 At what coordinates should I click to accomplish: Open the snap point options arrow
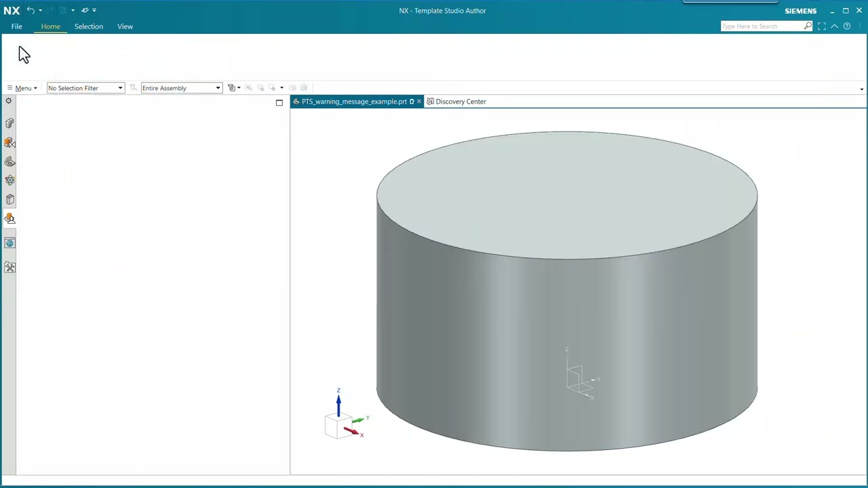point(281,88)
